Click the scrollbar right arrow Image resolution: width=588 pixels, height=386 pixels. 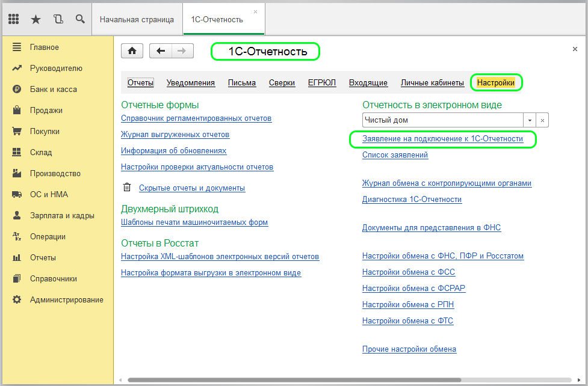point(578,380)
